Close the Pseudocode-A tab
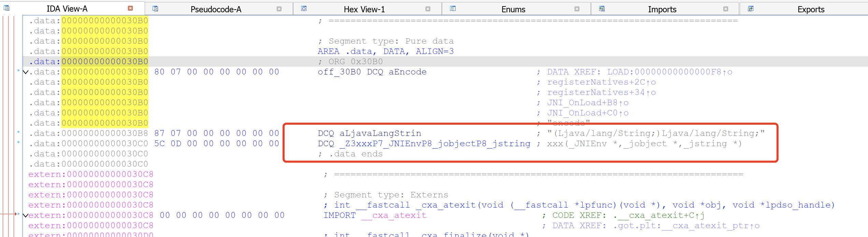This screenshot has height=237, width=868. point(279,9)
